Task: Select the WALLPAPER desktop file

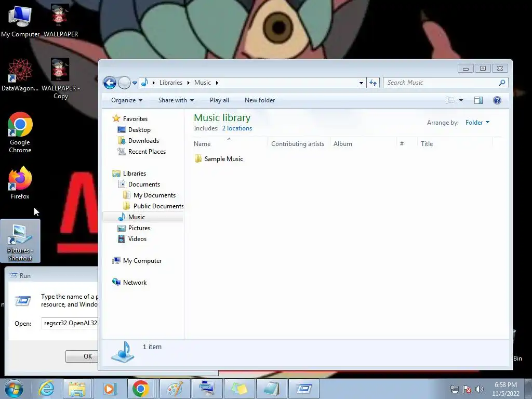Action: pos(61,21)
